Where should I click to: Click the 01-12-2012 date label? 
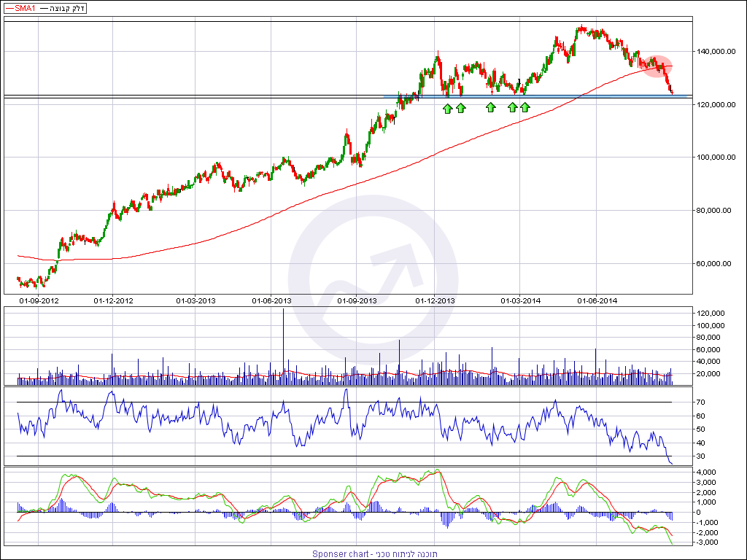(x=113, y=300)
